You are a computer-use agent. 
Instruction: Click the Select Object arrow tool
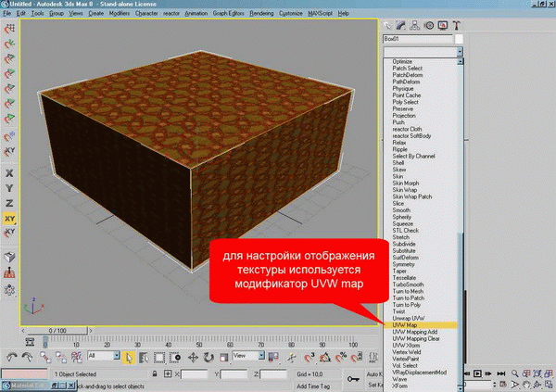tap(129, 356)
